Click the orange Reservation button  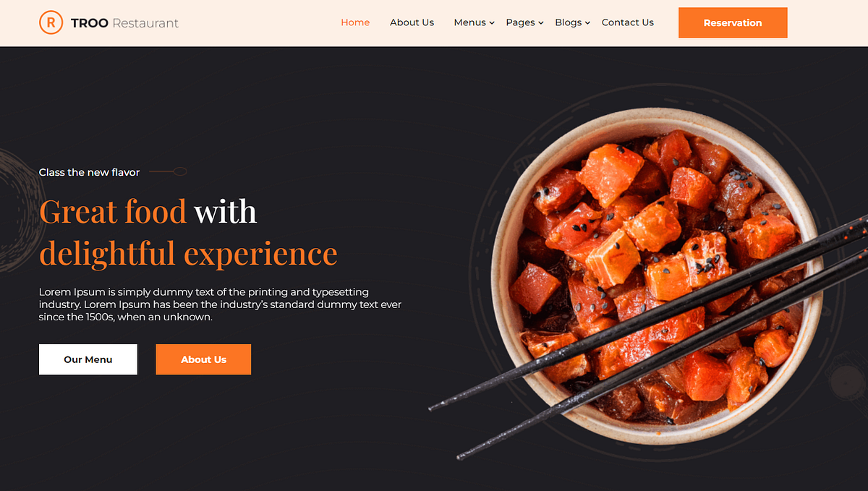click(733, 23)
